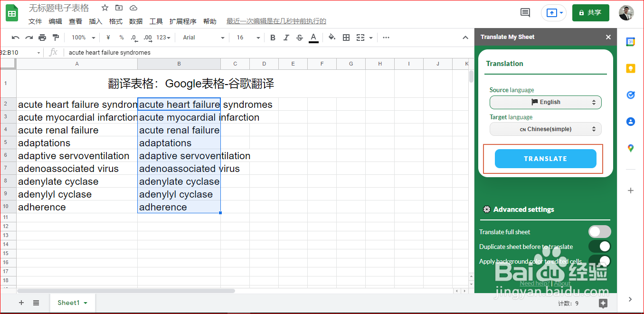Click the Google Sheets home logo
The height and width of the screenshot is (314, 644).
12,13
